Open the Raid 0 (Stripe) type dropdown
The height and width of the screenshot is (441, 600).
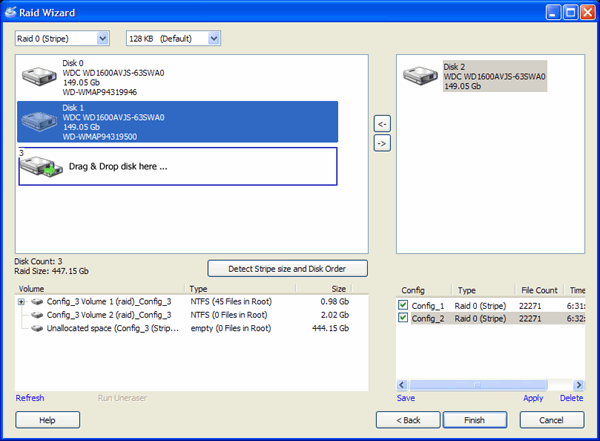102,38
